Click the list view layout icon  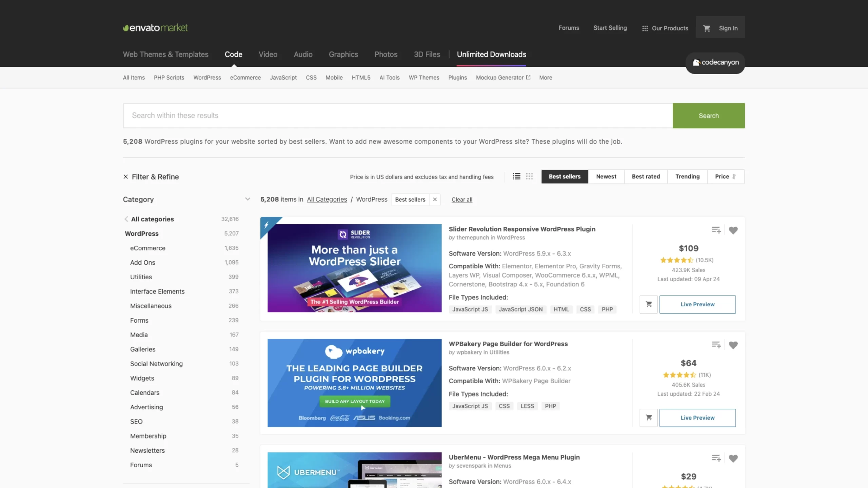tap(516, 176)
